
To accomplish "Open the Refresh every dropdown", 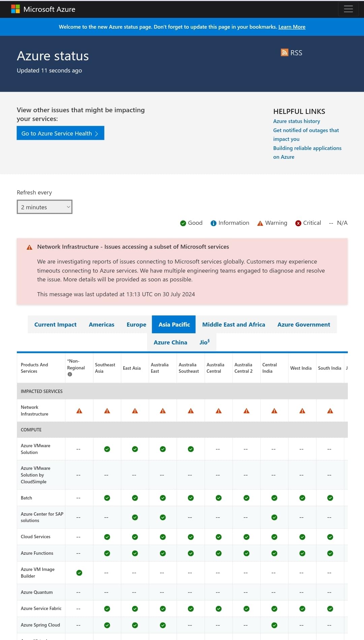I will click(44, 207).
